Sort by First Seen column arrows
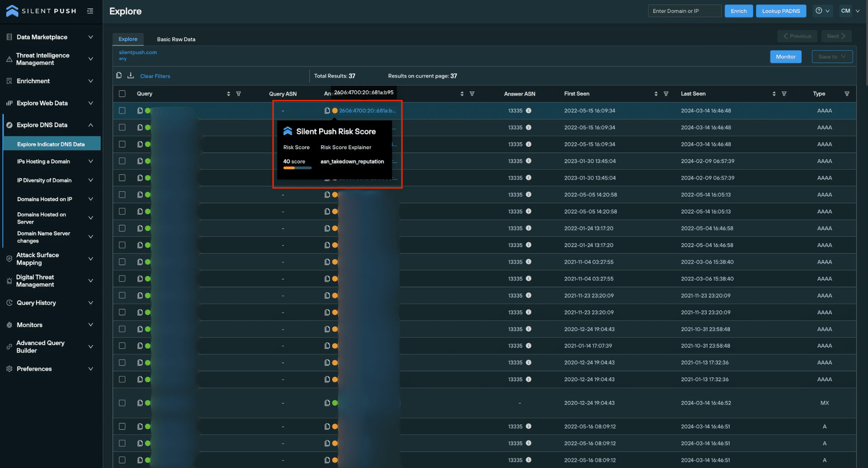Screen dimensions: 868x468 (x=656, y=94)
